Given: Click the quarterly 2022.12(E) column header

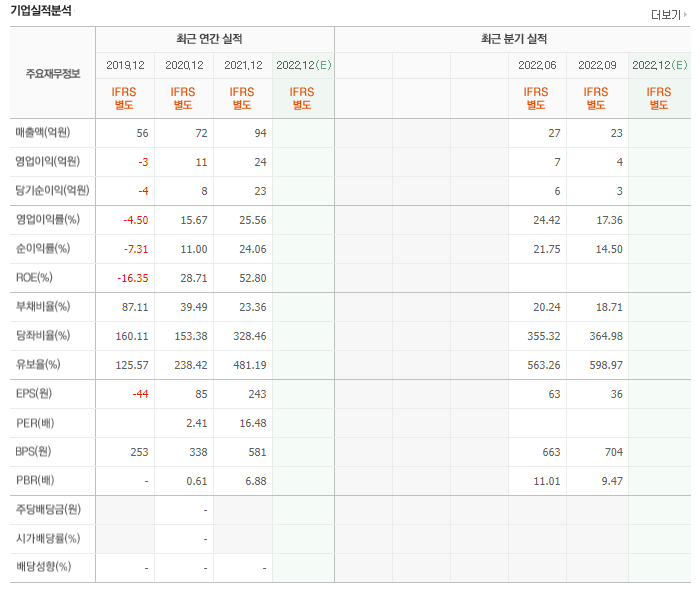Looking at the screenshot, I should (x=659, y=65).
